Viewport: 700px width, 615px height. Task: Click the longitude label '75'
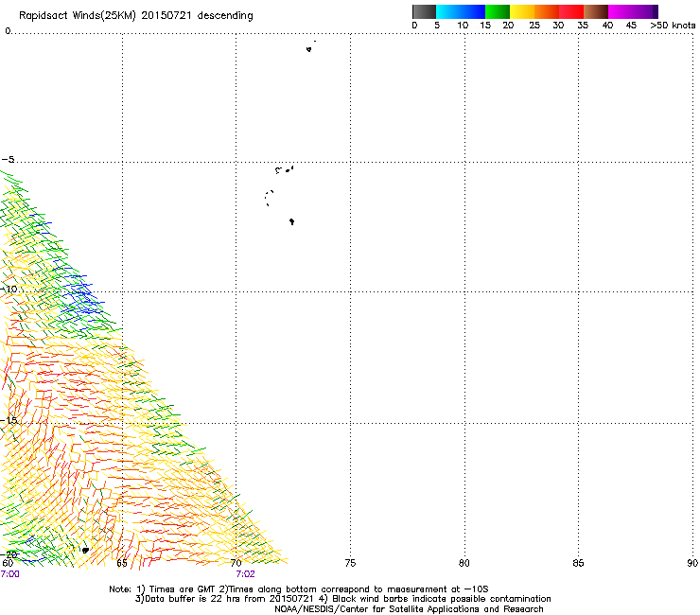pyautogui.click(x=350, y=563)
